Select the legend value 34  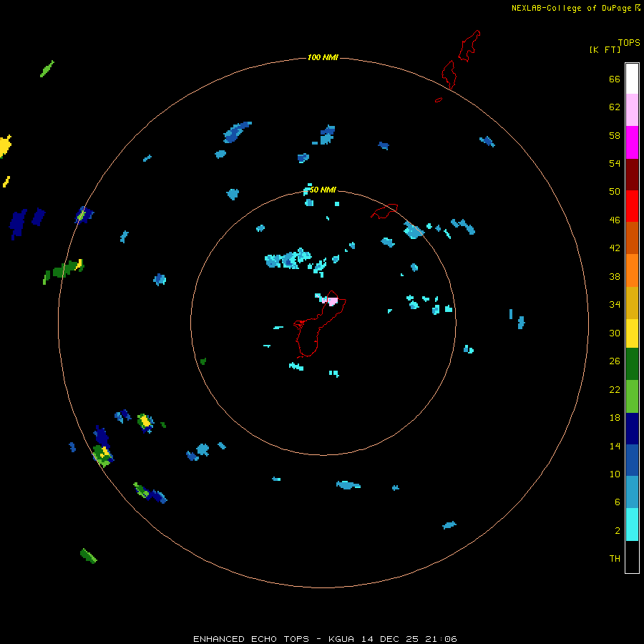(615, 305)
